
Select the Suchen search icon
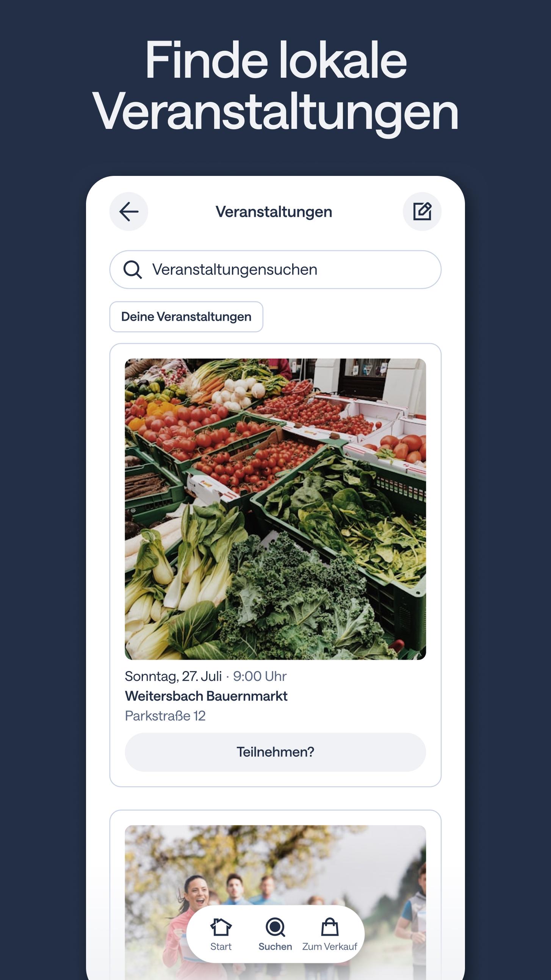(x=275, y=927)
